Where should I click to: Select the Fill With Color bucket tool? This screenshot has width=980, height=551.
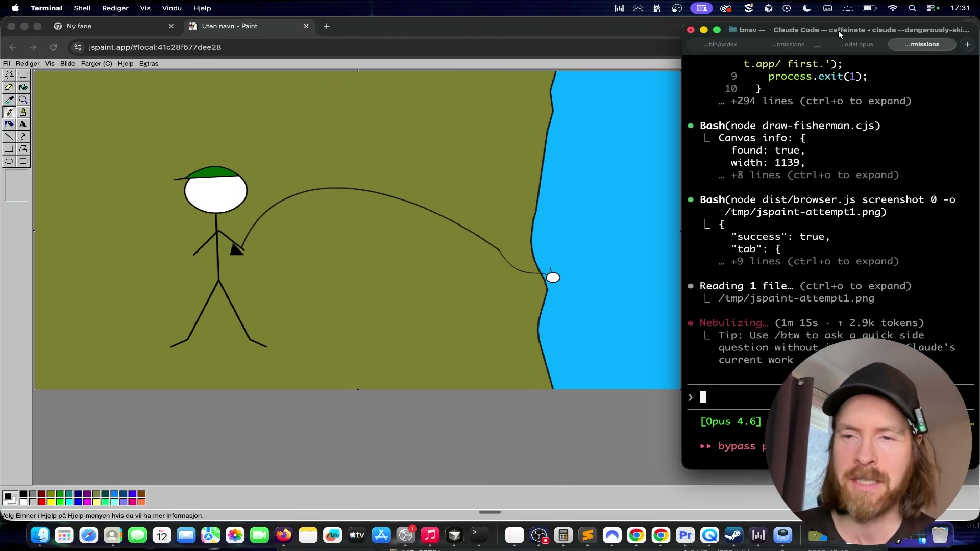[23, 87]
